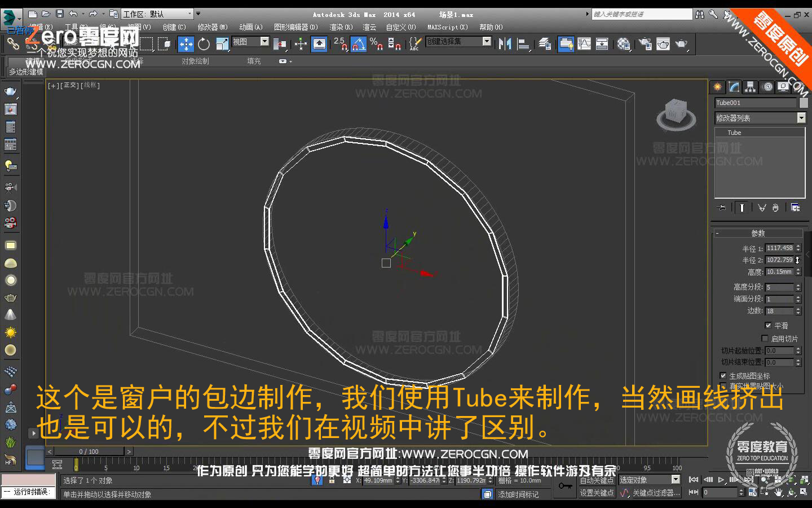Open the Hierarchy panel tab
The height and width of the screenshot is (508, 812).
click(750, 87)
